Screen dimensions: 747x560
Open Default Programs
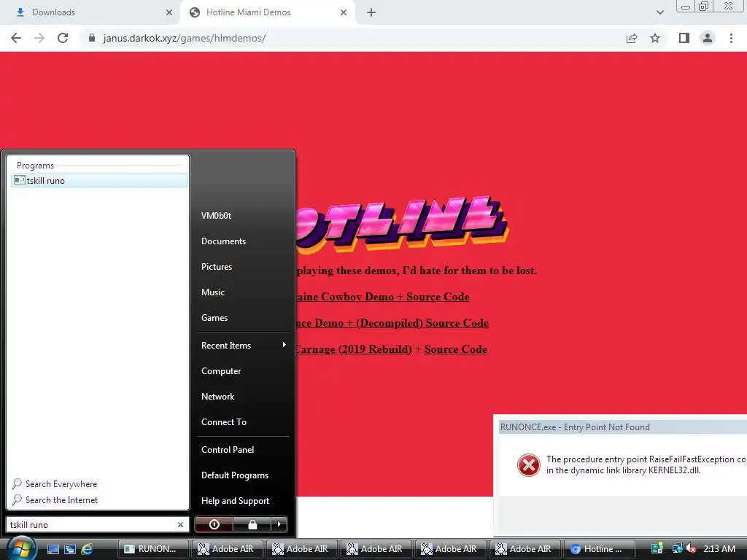tap(235, 475)
